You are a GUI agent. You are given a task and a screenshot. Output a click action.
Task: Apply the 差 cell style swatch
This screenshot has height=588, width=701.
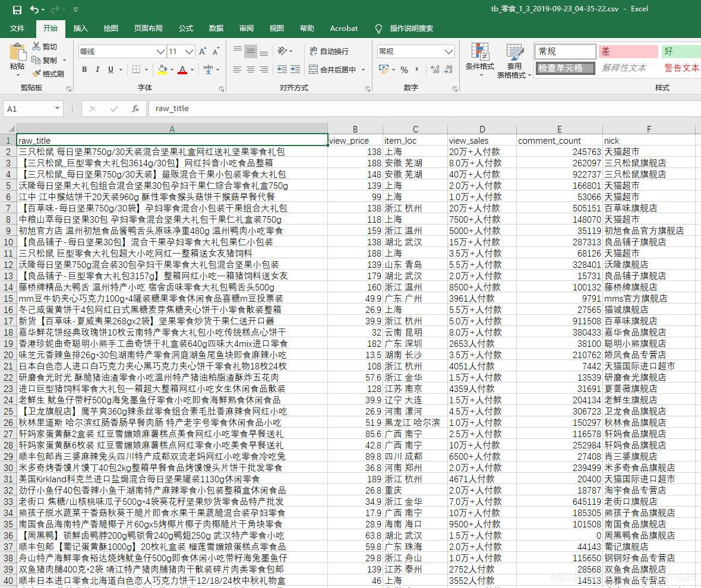(628, 52)
